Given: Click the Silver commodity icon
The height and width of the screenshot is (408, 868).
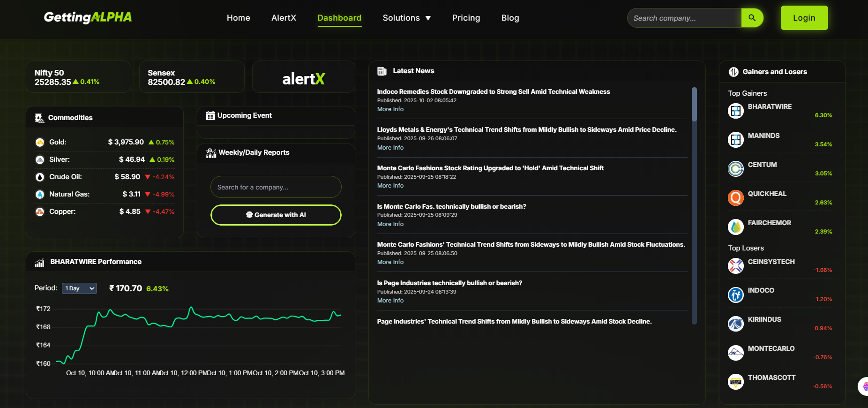Looking at the screenshot, I should 40,159.
